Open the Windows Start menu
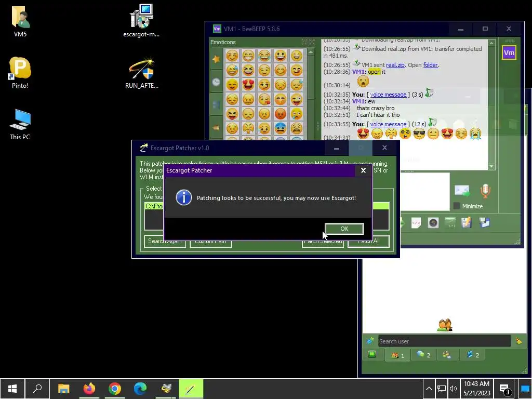Viewport: 532px width, 399px height. [12, 389]
